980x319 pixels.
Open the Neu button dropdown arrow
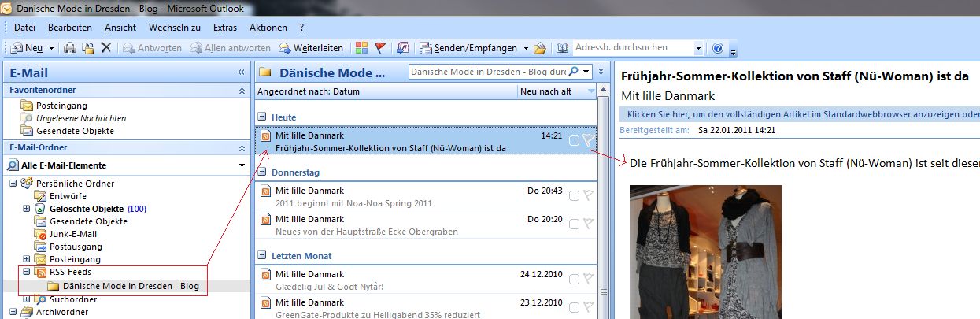tap(50, 48)
